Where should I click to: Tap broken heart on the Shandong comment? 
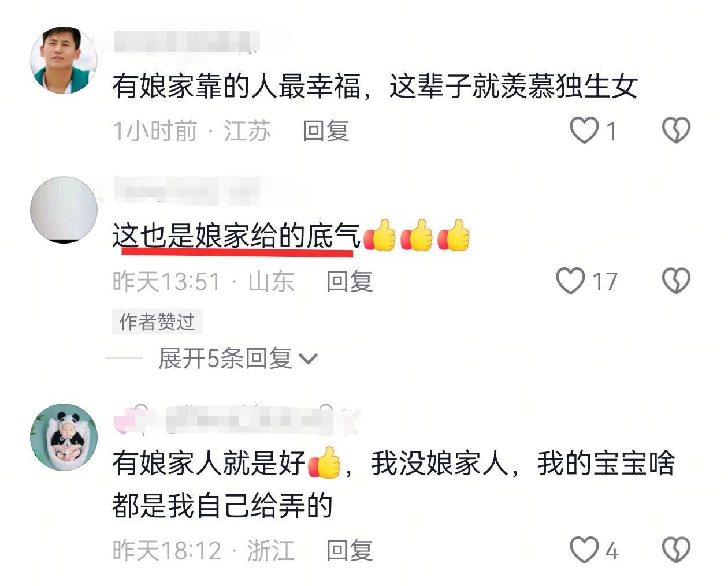click(676, 281)
